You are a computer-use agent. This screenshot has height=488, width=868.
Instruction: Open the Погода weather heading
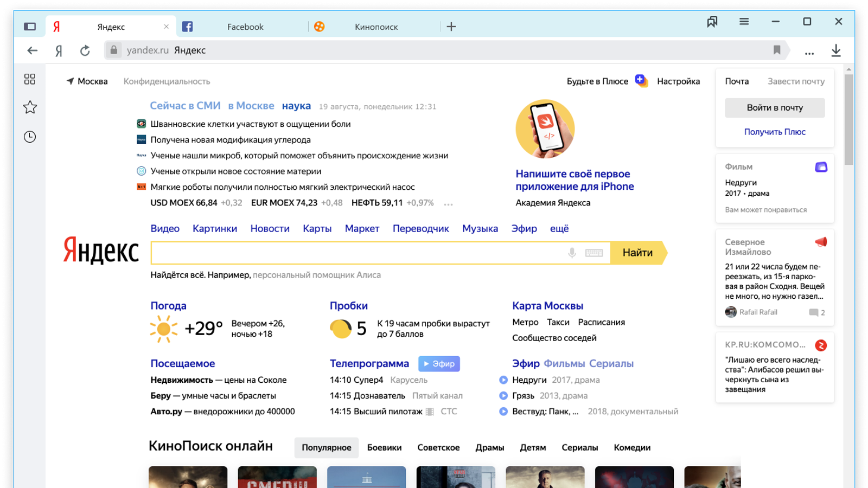pyautogui.click(x=168, y=306)
